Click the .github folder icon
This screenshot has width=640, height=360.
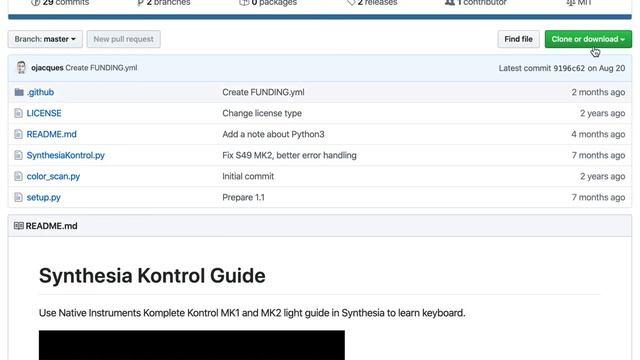click(19, 92)
